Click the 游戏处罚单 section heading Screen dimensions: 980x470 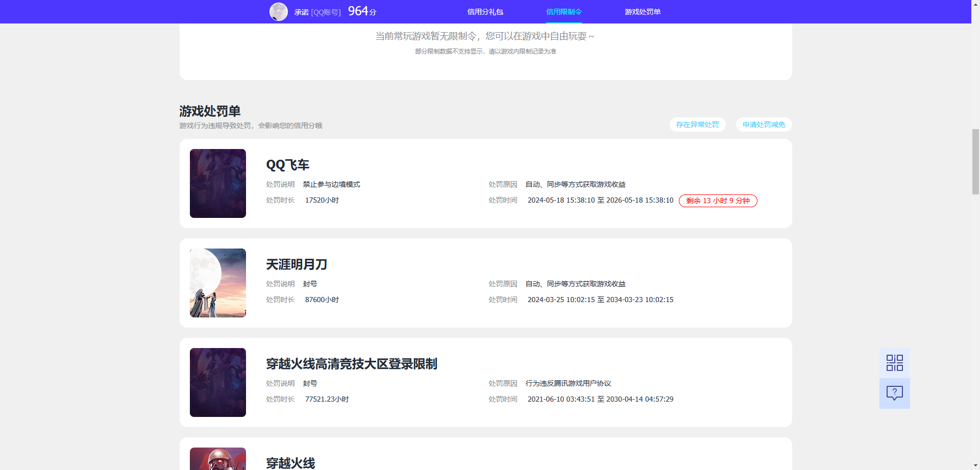click(x=210, y=111)
